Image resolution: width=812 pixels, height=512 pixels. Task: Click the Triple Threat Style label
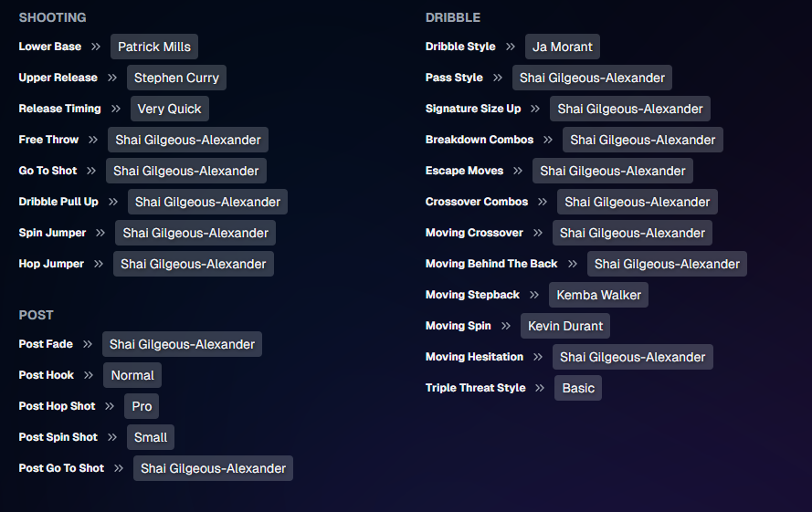[475, 388]
